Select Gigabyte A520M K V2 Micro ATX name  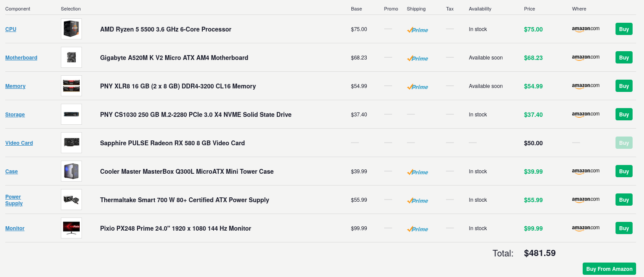174,58
